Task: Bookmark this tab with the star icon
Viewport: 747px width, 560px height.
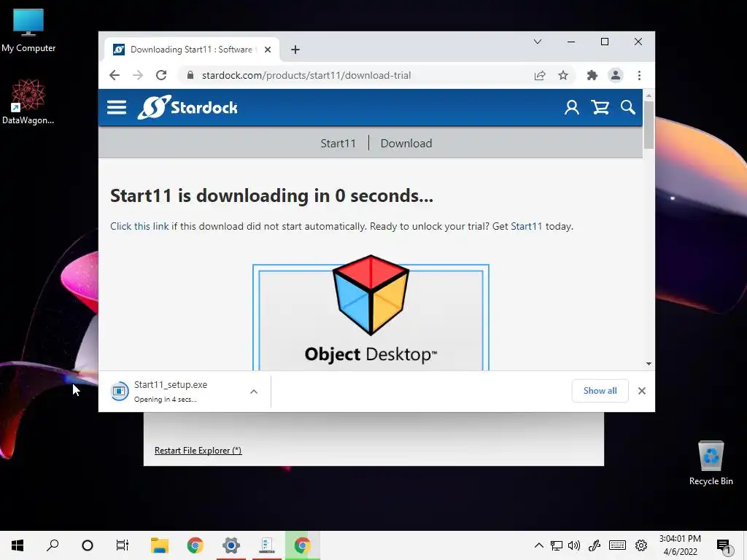Action: tap(563, 75)
